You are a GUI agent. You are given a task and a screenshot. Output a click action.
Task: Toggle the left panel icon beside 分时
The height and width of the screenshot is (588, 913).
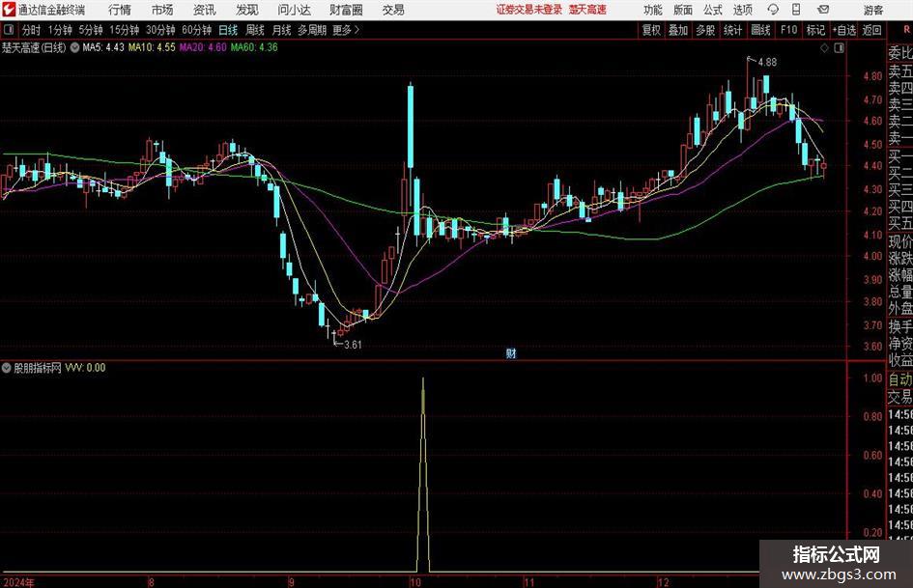(8, 30)
